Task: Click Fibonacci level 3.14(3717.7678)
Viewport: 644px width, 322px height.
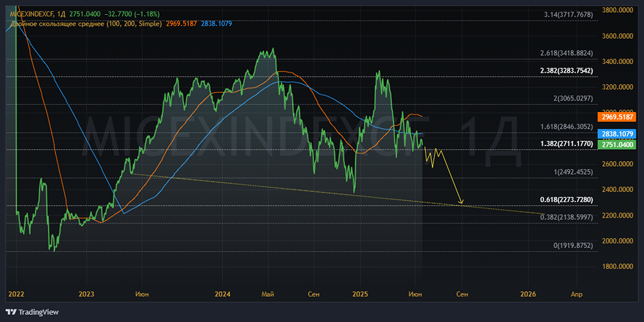Action: point(568,15)
